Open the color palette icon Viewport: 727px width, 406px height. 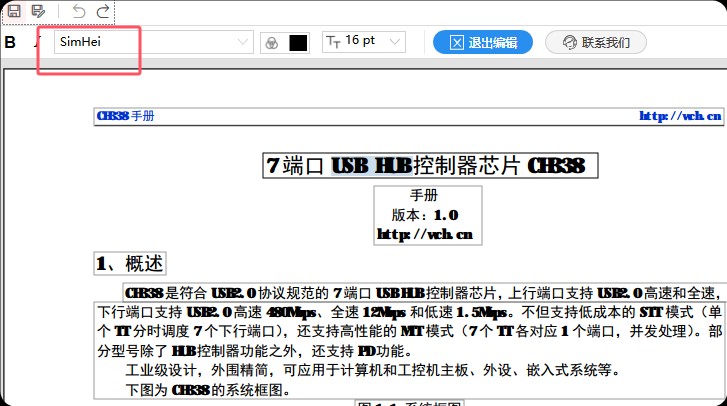[x=272, y=43]
